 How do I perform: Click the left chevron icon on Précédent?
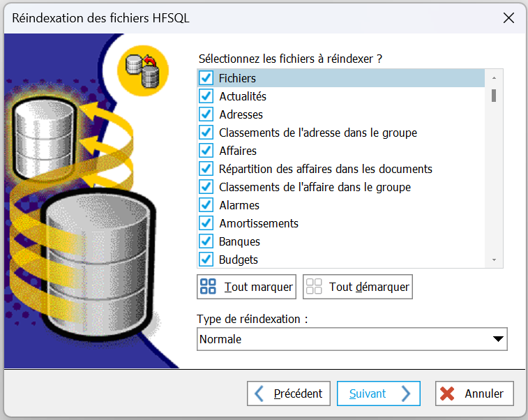[x=259, y=393]
